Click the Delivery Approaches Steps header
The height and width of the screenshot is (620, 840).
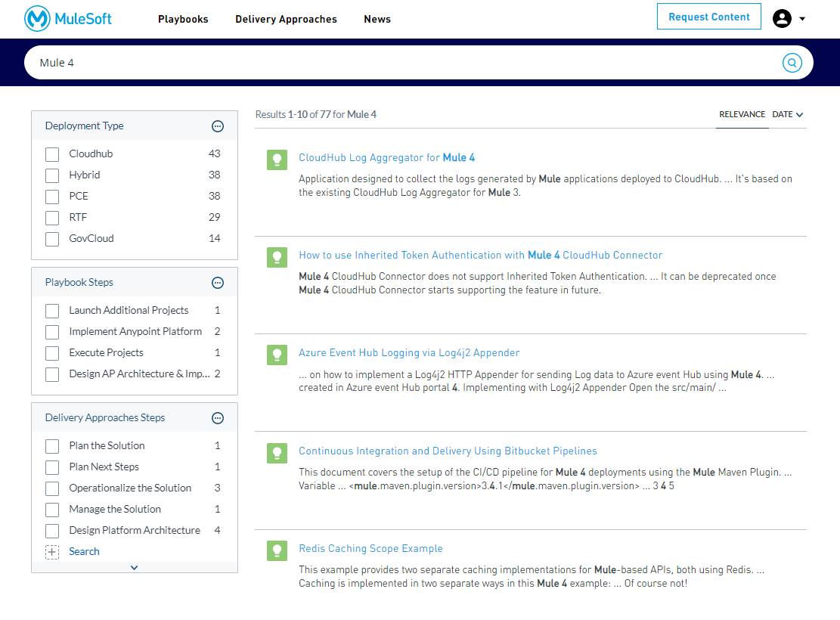pos(135,417)
